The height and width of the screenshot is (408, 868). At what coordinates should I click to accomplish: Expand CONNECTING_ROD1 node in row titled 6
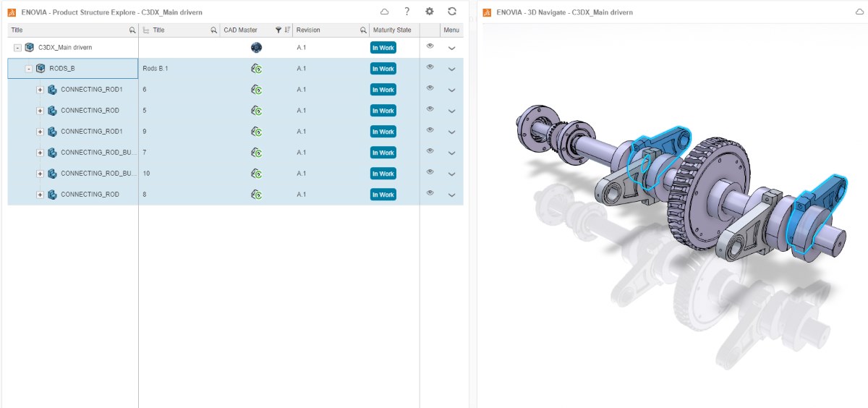pyautogui.click(x=41, y=90)
